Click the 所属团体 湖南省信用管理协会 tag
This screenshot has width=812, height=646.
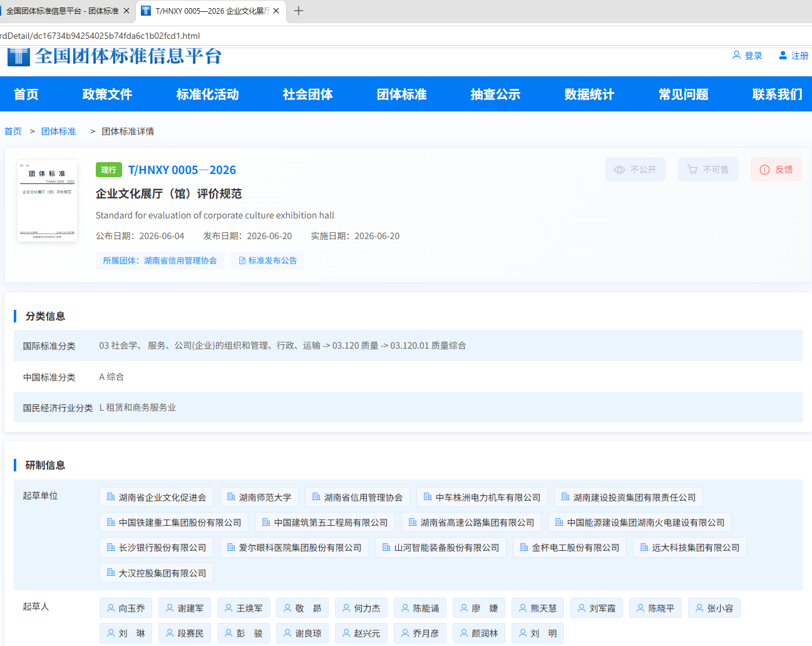pyautogui.click(x=160, y=260)
